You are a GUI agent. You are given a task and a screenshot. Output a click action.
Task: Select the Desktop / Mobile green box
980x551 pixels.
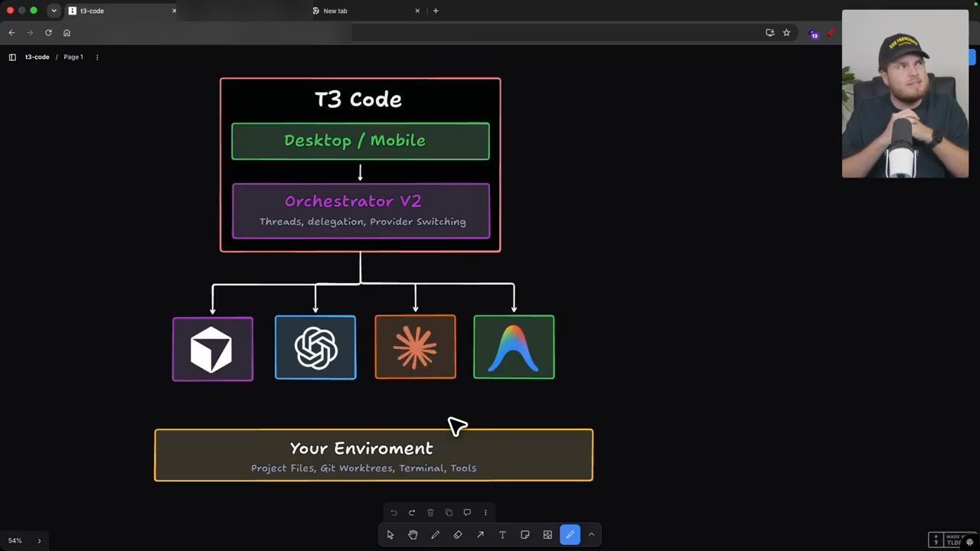coord(361,141)
